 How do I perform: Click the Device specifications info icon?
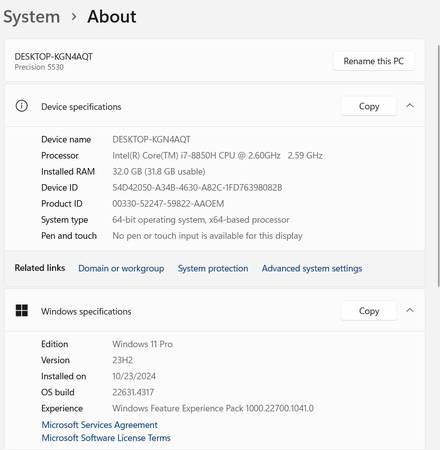tap(22, 106)
